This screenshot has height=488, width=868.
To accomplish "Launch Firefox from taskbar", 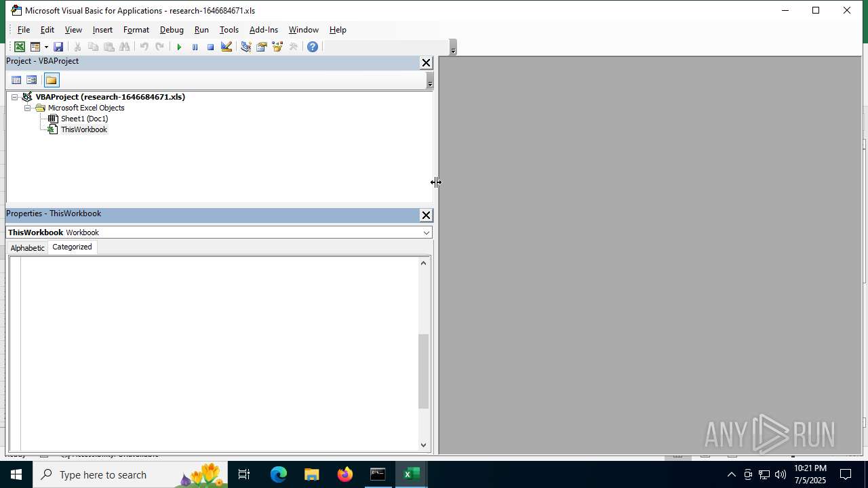I will click(x=345, y=474).
